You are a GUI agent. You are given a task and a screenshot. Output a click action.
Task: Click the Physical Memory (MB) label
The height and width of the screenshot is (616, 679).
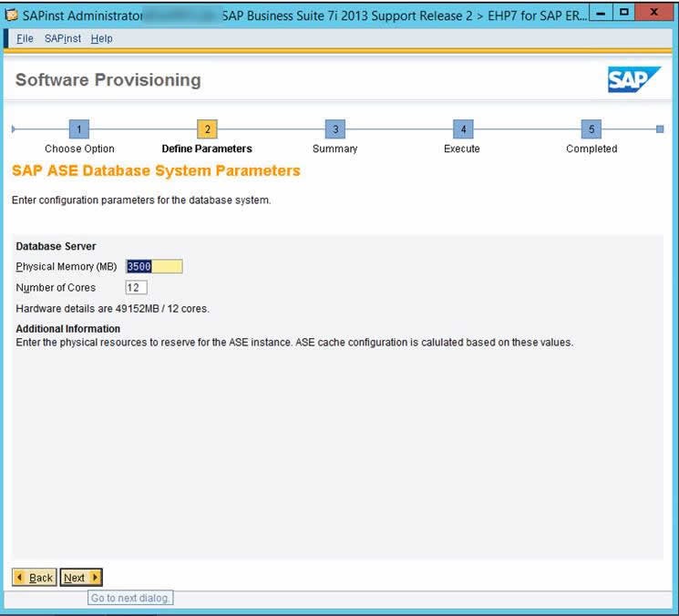click(67, 267)
